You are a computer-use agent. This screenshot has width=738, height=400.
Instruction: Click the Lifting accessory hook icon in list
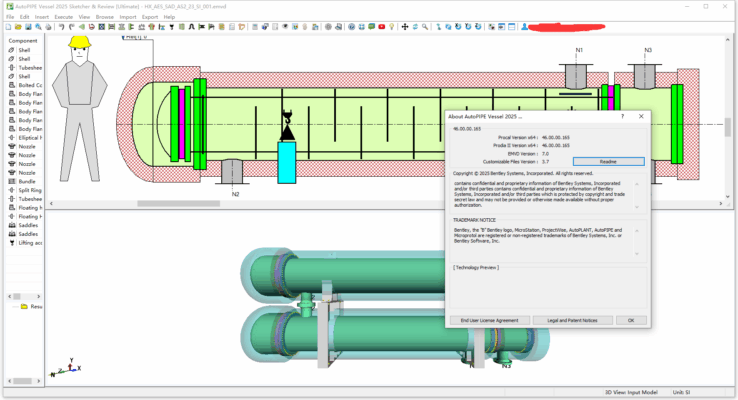[12, 243]
